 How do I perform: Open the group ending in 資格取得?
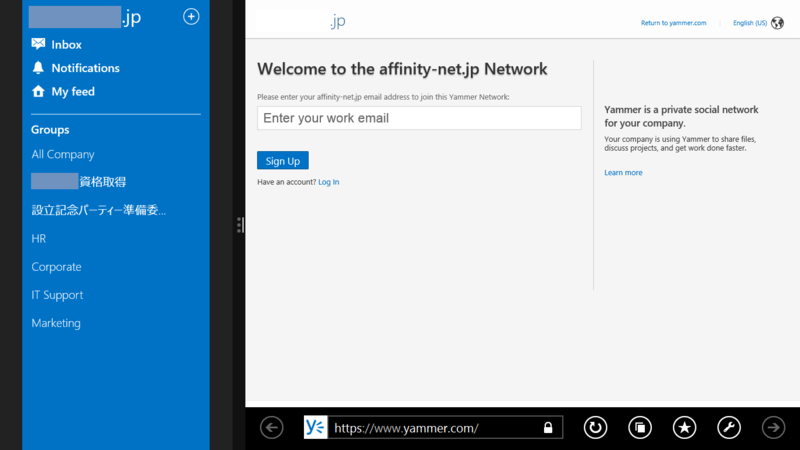[79, 182]
